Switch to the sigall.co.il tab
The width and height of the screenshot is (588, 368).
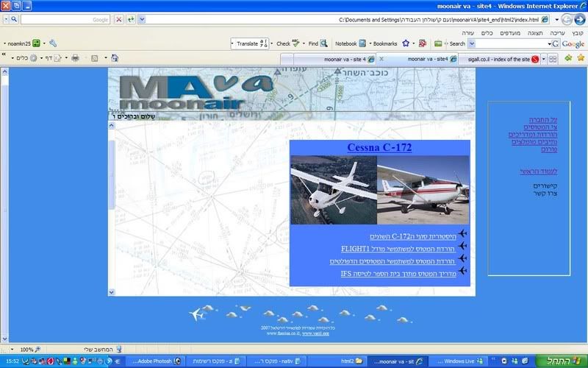click(x=500, y=58)
